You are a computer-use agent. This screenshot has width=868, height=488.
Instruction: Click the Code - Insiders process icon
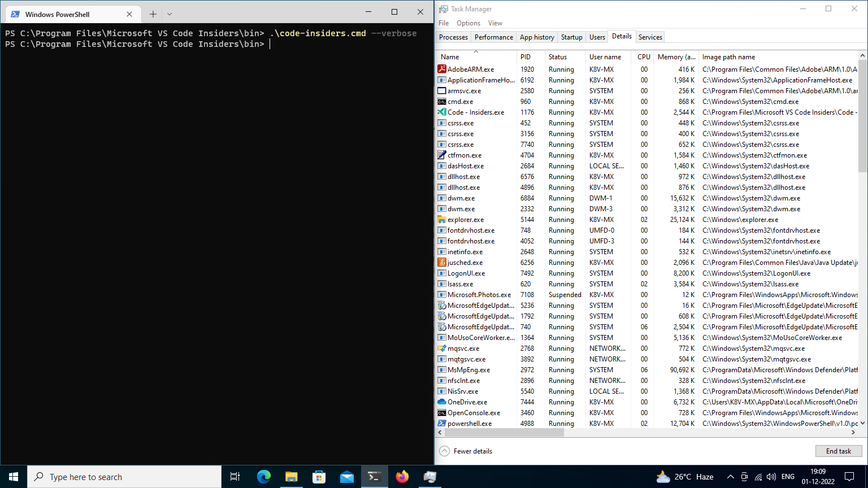point(441,112)
